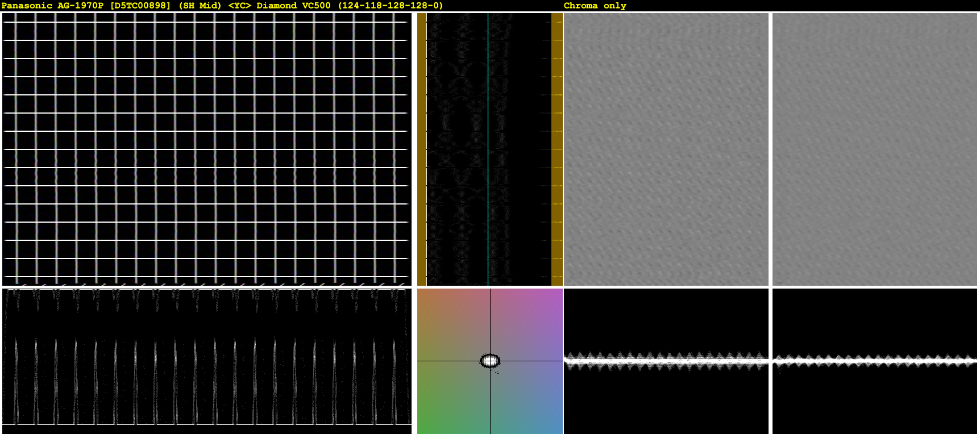Click the white blob at vectorscope center

tap(490, 361)
